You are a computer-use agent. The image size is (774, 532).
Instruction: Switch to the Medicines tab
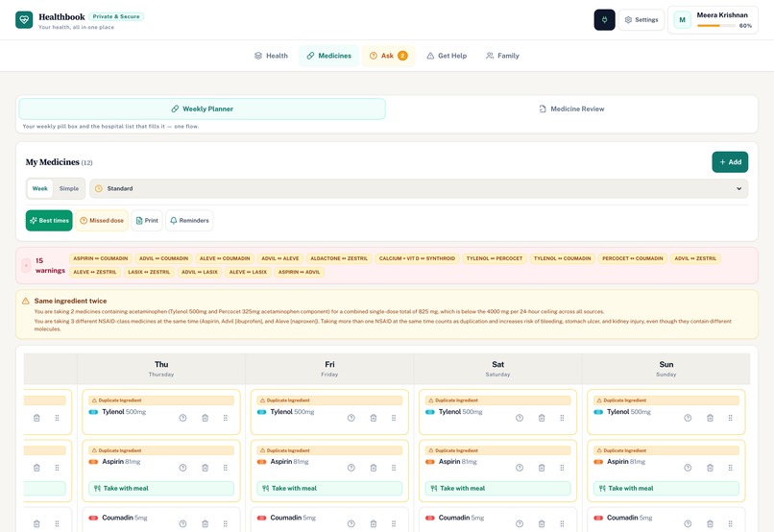[x=328, y=56]
